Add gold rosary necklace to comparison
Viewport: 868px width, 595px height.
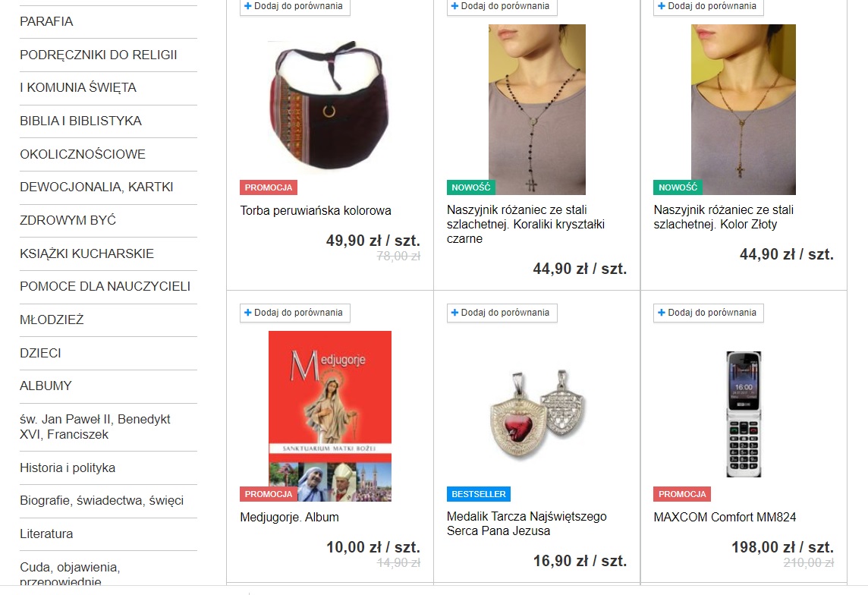click(x=708, y=7)
